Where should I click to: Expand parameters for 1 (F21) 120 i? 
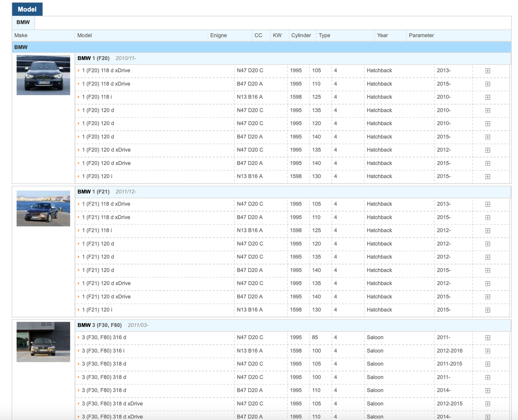[488, 310]
